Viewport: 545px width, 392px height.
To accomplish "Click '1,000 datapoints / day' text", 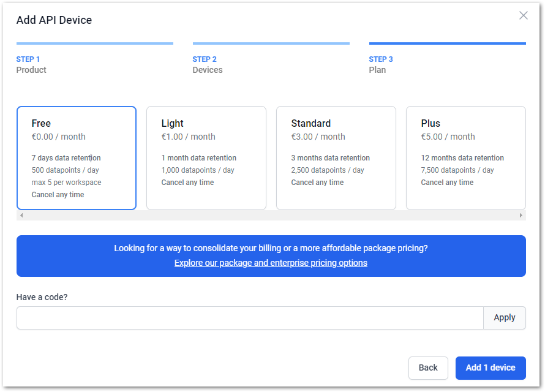I will coord(198,170).
